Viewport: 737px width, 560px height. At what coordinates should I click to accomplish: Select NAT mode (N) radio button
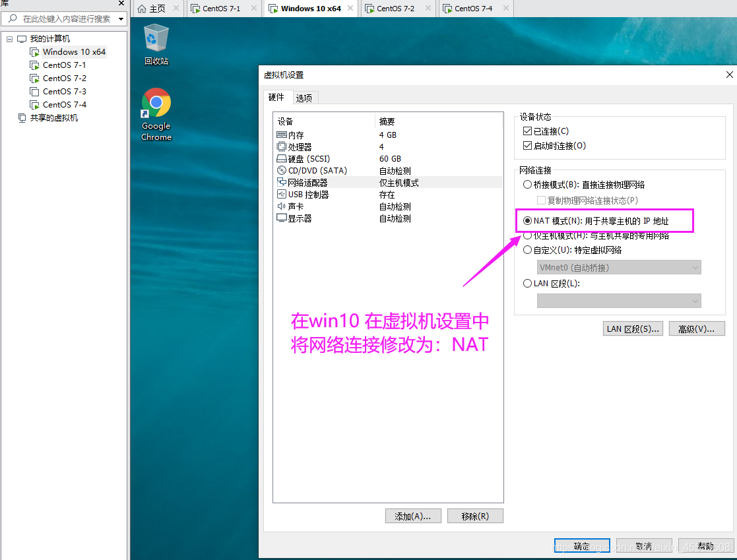point(527,221)
